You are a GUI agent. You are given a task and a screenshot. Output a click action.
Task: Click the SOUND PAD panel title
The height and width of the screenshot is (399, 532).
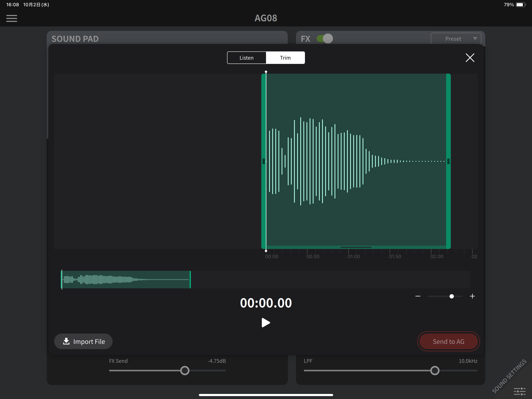click(75, 39)
